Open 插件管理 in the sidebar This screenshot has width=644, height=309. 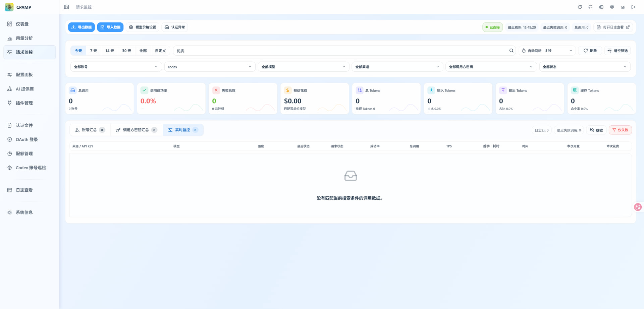point(30,103)
